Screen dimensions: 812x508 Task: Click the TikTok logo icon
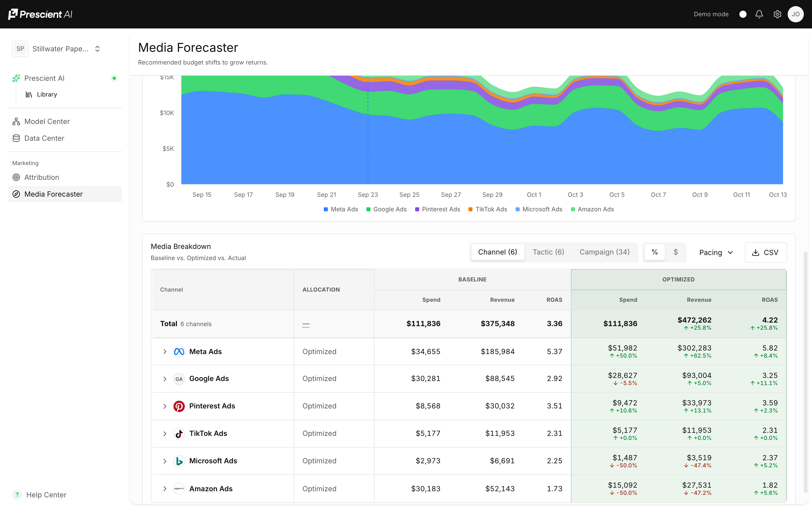179,434
